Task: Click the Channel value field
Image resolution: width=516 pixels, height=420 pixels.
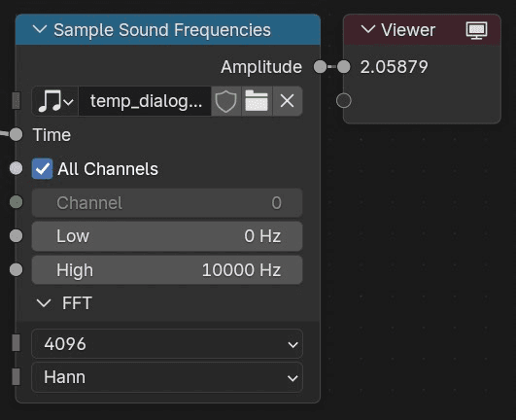Action: [167, 203]
